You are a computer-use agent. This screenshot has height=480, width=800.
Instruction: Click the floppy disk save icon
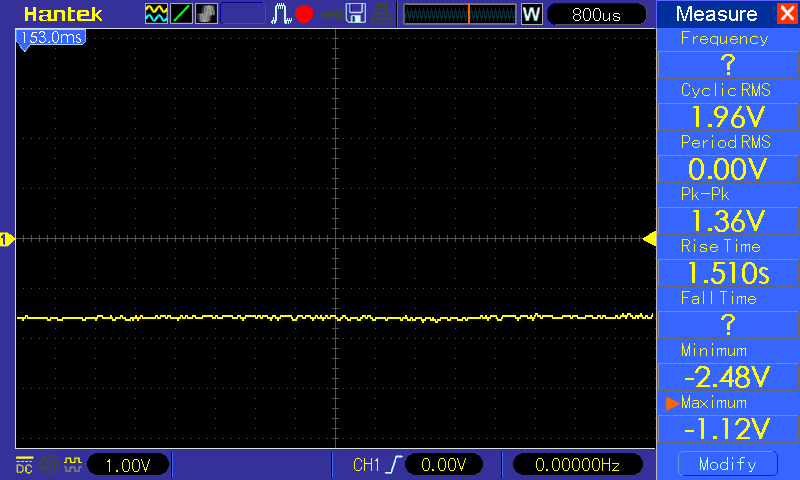[356, 14]
